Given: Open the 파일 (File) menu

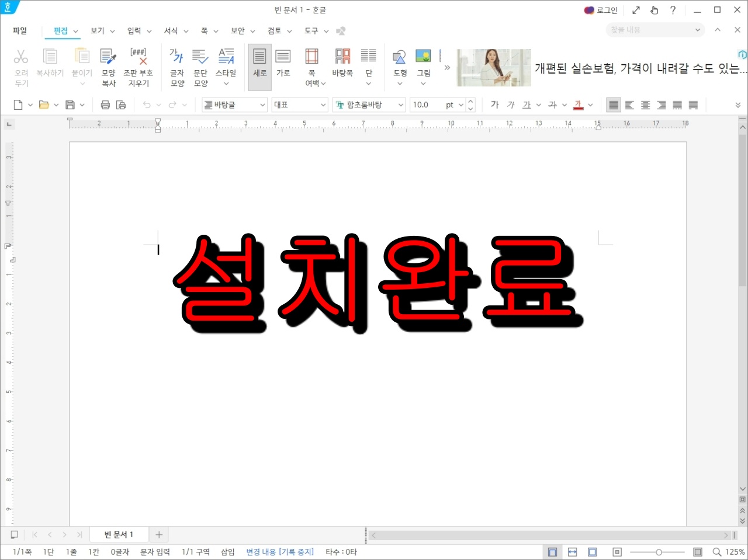Looking at the screenshot, I should (19, 30).
